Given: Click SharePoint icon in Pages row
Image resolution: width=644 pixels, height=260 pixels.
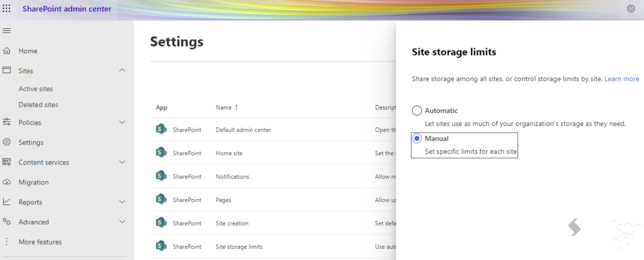Looking at the screenshot, I should pos(161,200).
